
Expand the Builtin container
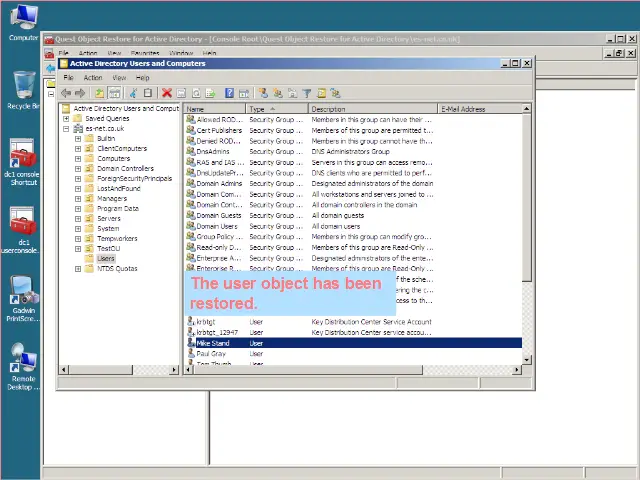point(78,139)
